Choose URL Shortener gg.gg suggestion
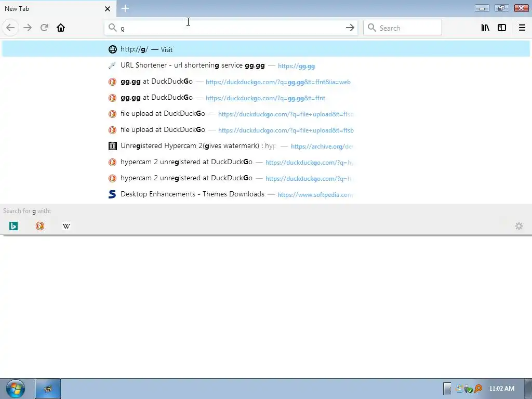This screenshot has height=399, width=532. click(x=266, y=65)
